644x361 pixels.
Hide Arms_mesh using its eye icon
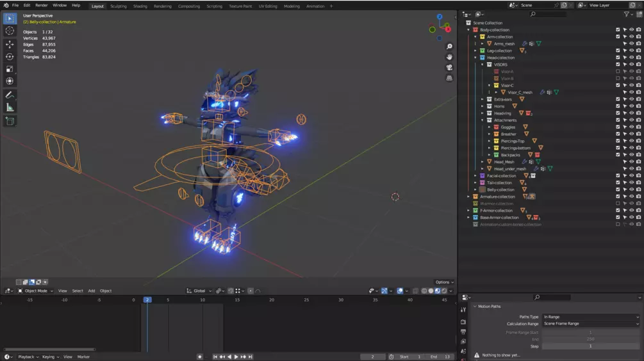click(x=631, y=44)
